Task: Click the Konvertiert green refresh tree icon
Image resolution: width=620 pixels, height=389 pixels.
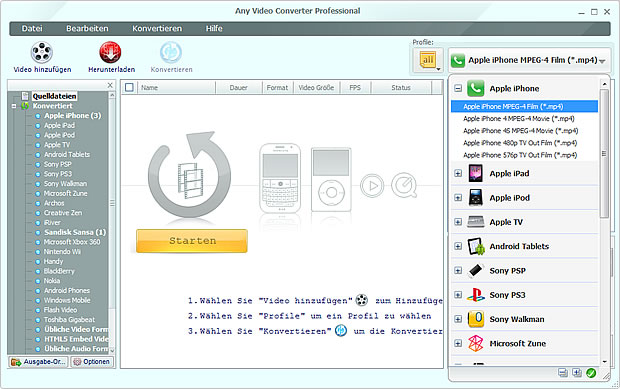Action: click(x=25, y=106)
